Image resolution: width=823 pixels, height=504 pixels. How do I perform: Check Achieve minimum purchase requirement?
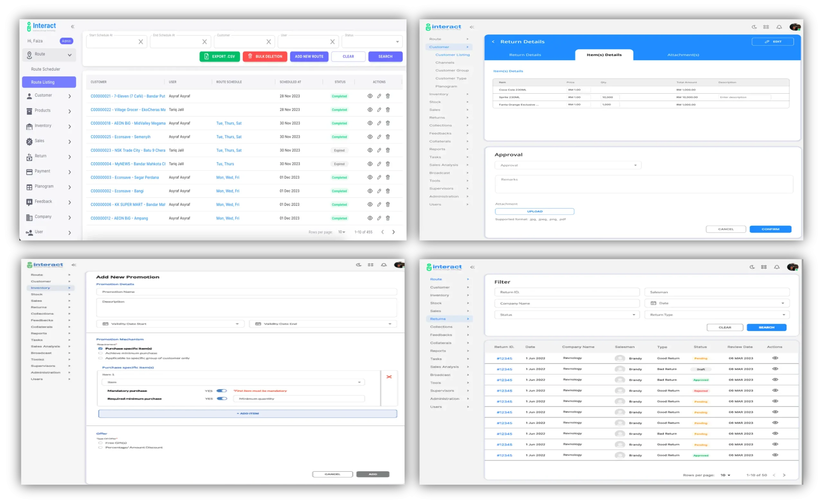pyautogui.click(x=101, y=353)
